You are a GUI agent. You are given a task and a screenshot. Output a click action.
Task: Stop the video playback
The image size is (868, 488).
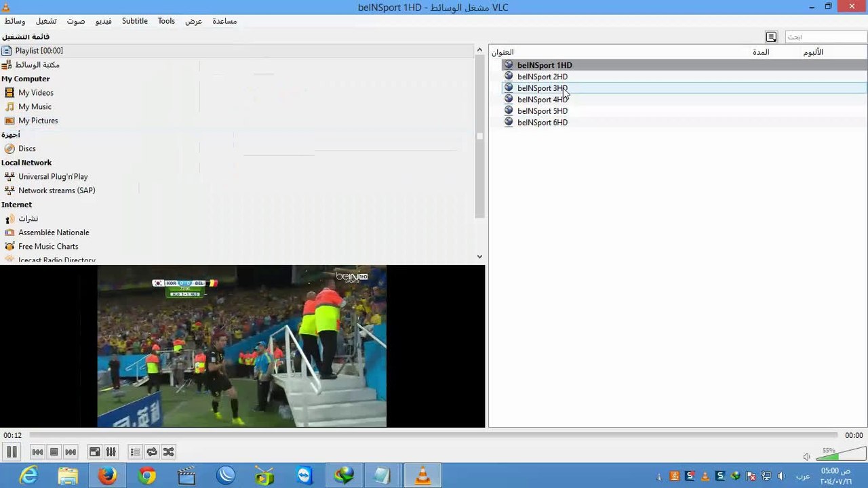coord(54,452)
